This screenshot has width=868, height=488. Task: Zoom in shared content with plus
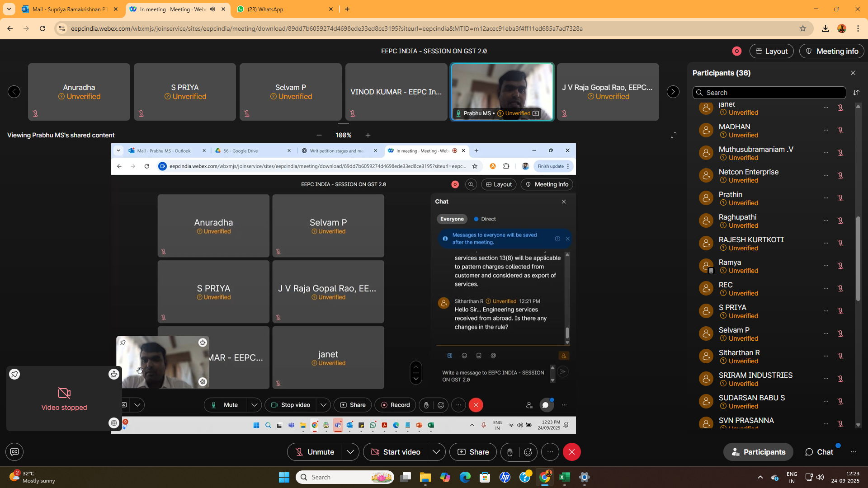point(368,135)
